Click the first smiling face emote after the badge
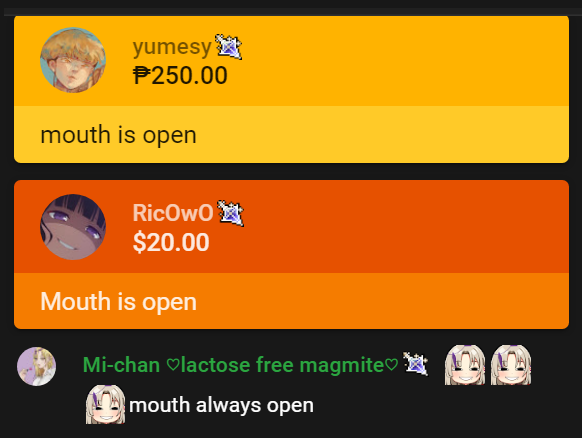 click(x=465, y=365)
